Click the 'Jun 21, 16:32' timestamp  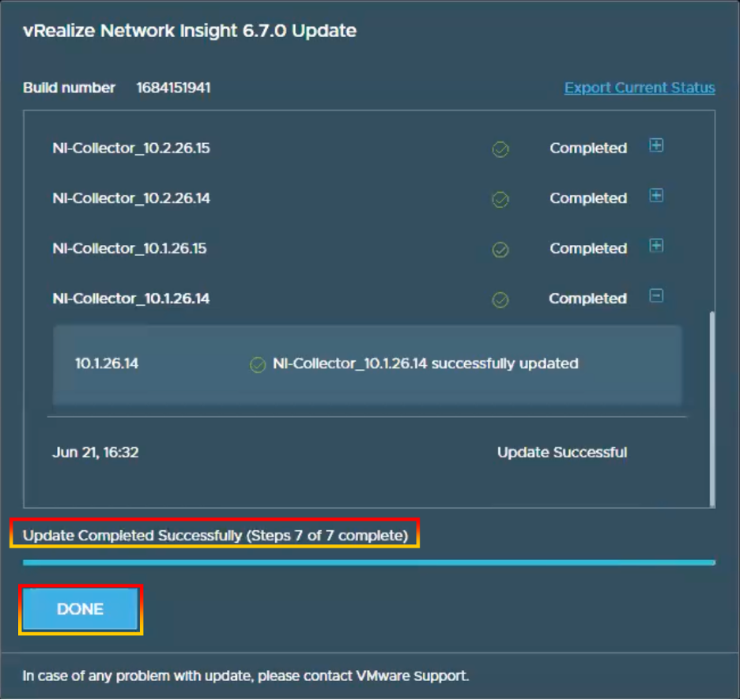coord(96,453)
